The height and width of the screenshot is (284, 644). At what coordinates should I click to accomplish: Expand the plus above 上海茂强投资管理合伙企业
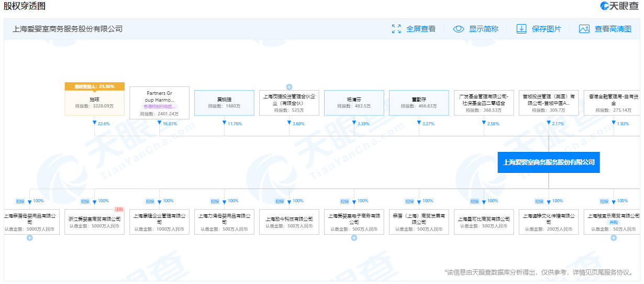click(289, 87)
